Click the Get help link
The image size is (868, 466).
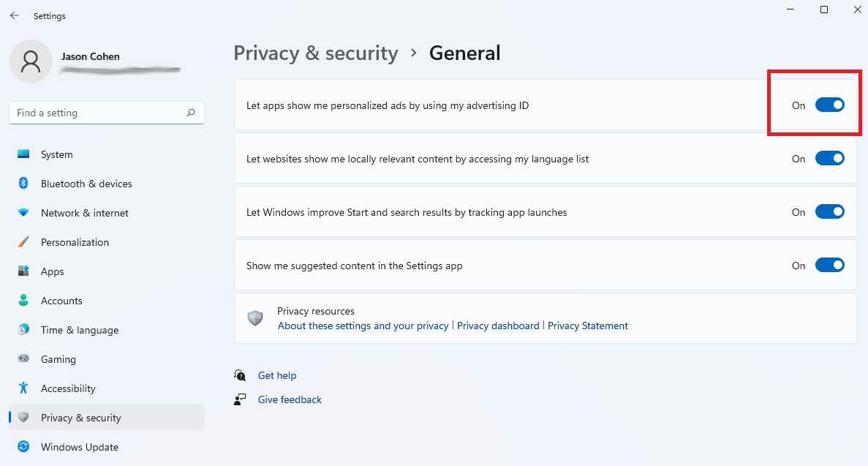[277, 376]
